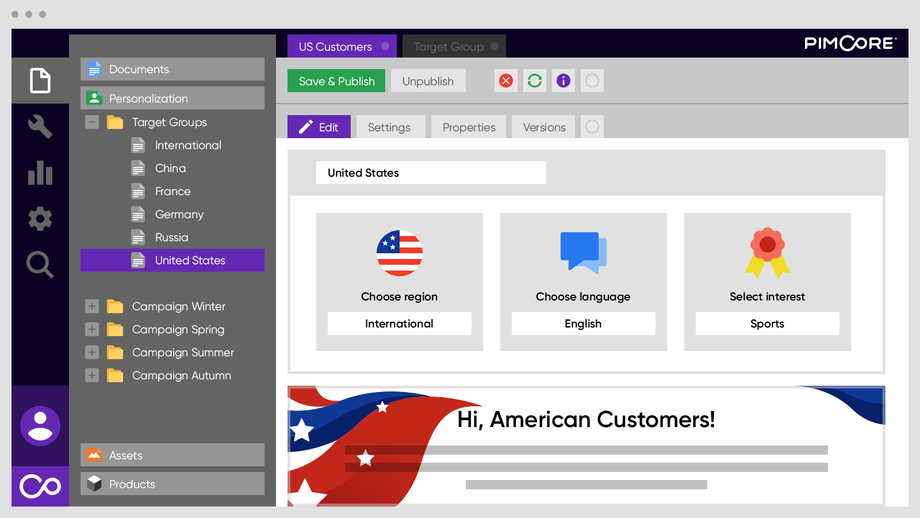This screenshot has height=518, width=920.
Task: Click the red X delete toolbar icon
Action: click(506, 81)
